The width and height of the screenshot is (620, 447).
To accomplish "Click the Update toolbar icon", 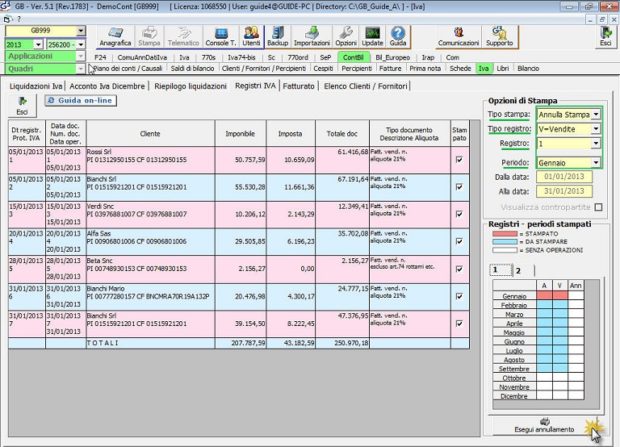I will pyautogui.click(x=372, y=37).
